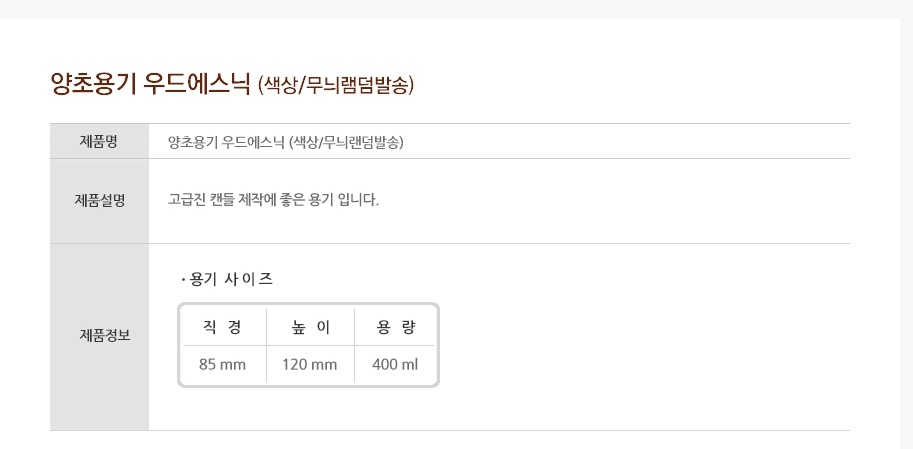Click the (색상/무늬랜덤발송) subtitle in heading
Viewport: 913px width, 449px height.
[335, 85]
